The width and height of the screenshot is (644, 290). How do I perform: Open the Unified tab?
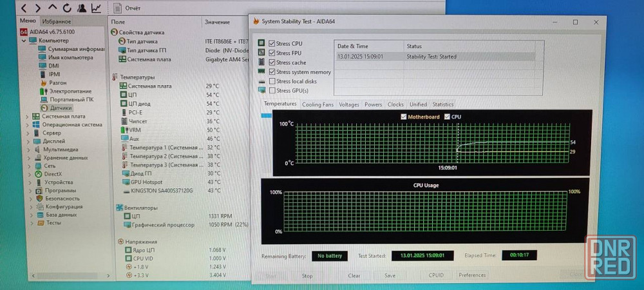tap(418, 104)
